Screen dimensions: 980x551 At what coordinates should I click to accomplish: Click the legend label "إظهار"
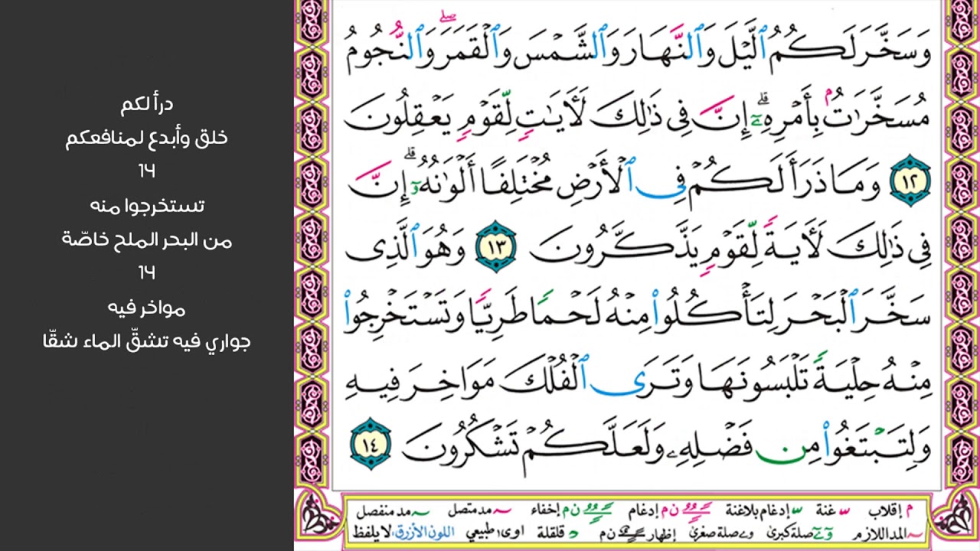[x=660, y=533]
